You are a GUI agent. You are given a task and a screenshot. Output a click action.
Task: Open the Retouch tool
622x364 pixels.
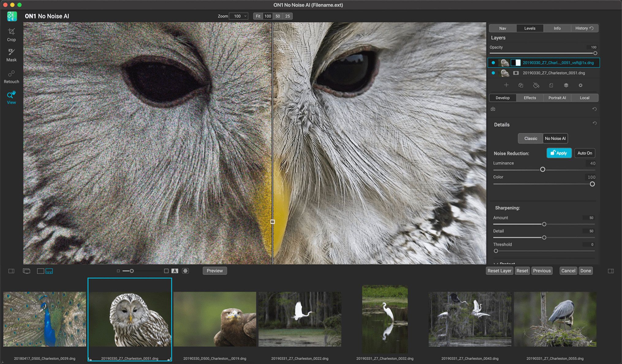[11, 75]
